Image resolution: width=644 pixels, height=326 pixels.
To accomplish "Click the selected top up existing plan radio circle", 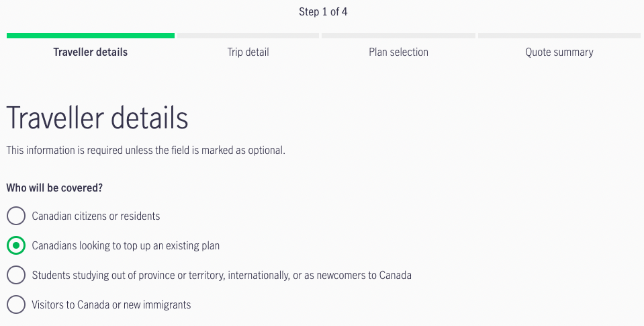I will [x=16, y=245].
